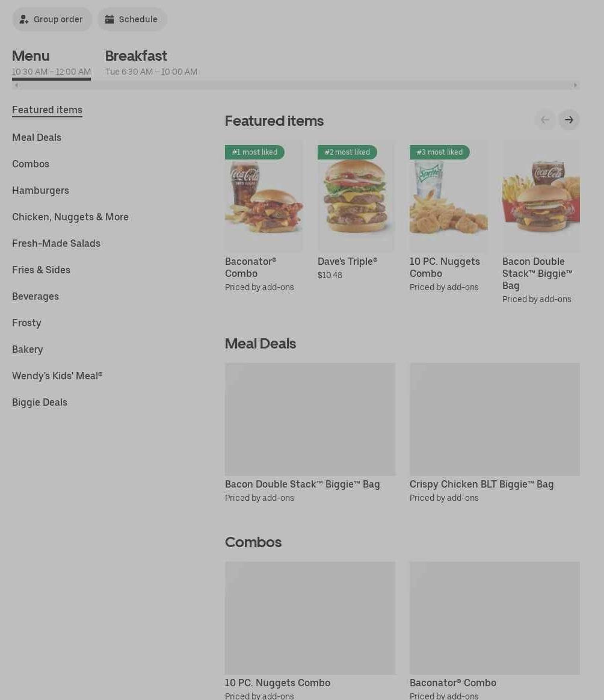
Task: Select the Menu tab with 10:30 AM hours
Action: 51,63
